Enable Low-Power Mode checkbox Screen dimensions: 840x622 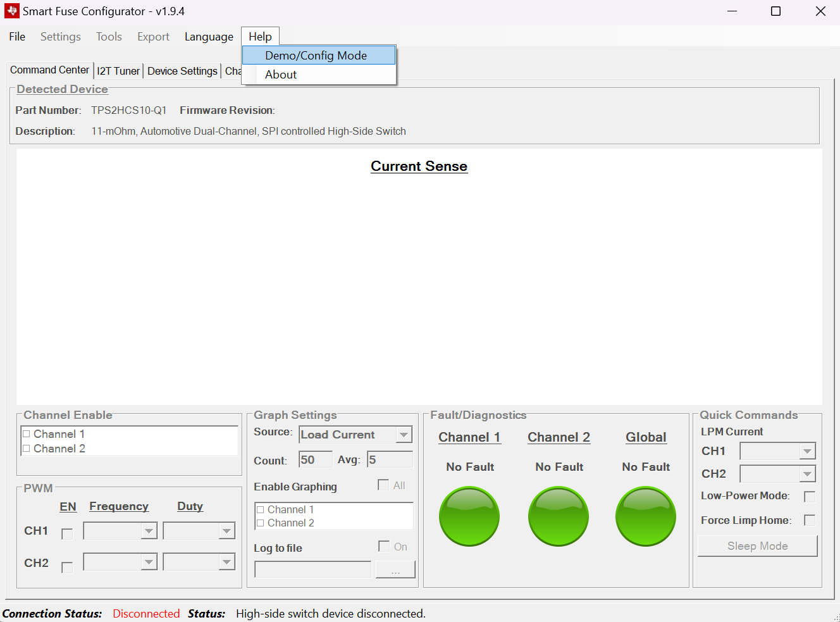coord(810,497)
